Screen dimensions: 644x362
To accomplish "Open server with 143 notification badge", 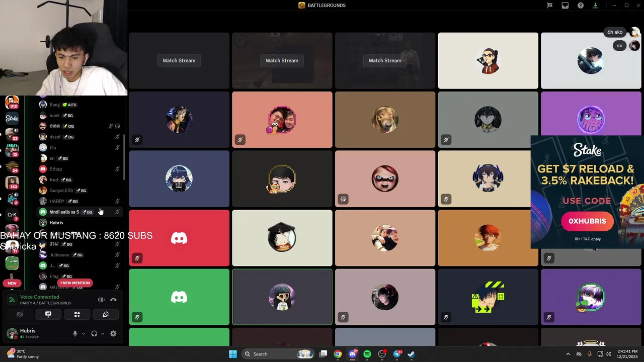I will (x=12, y=183).
